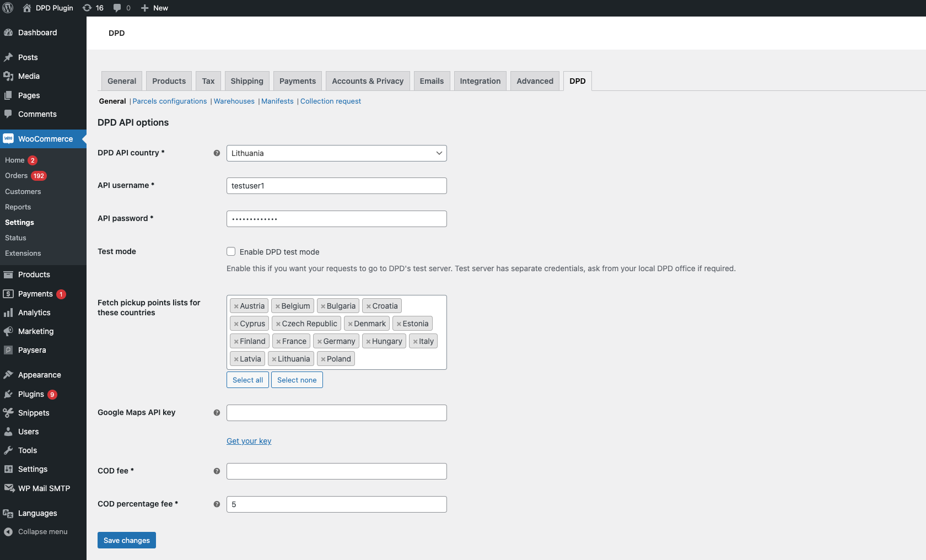The image size is (926, 560).
Task: Click the WP Mail SMTP envelope icon
Action: (9, 488)
